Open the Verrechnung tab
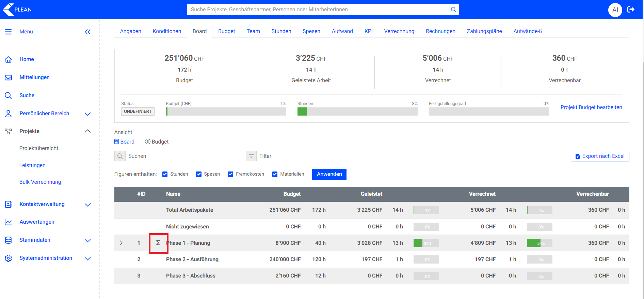This screenshot has height=299, width=644. point(399,31)
